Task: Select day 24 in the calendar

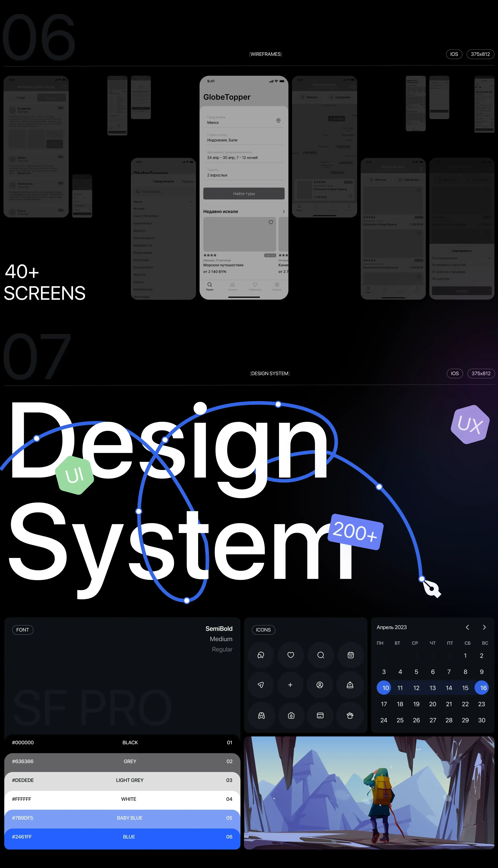Action: (384, 720)
